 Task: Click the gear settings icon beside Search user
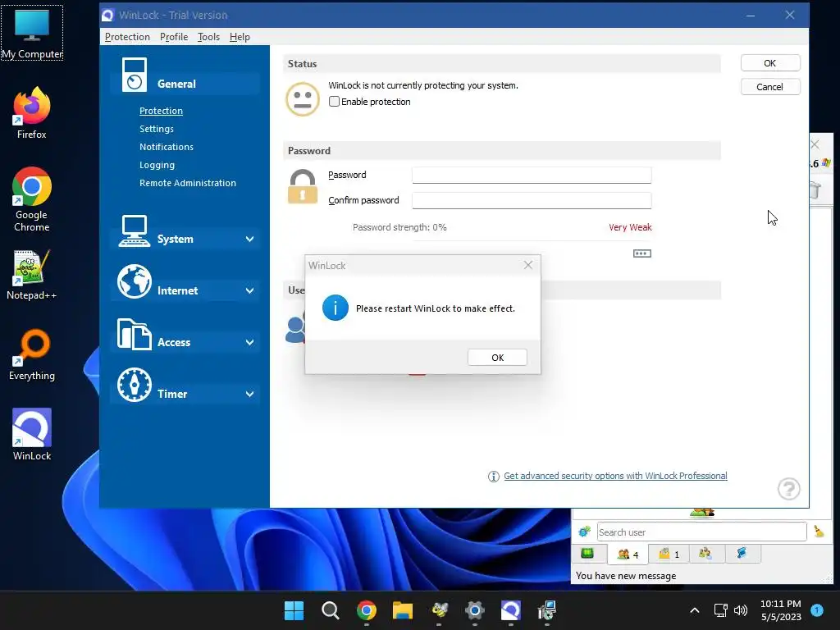(584, 532)
